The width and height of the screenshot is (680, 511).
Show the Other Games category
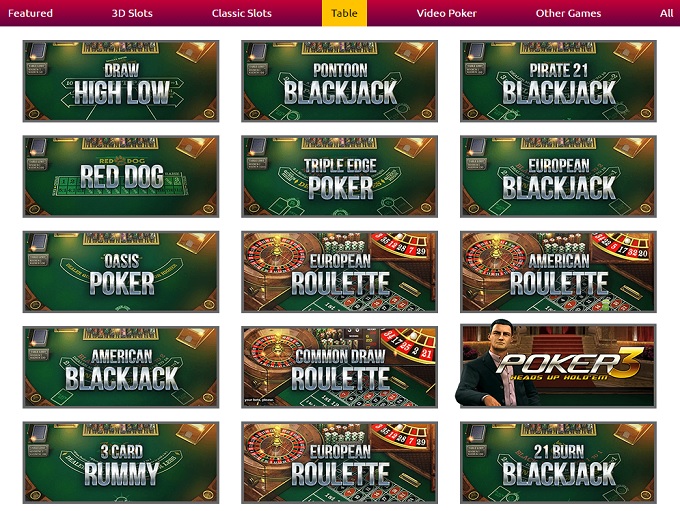(568, 13)
